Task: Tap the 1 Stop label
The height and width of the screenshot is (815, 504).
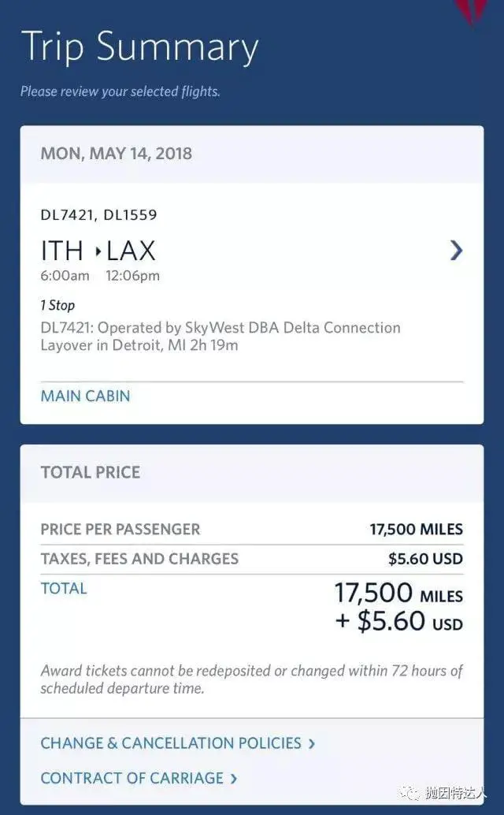Action: (57, 305)
